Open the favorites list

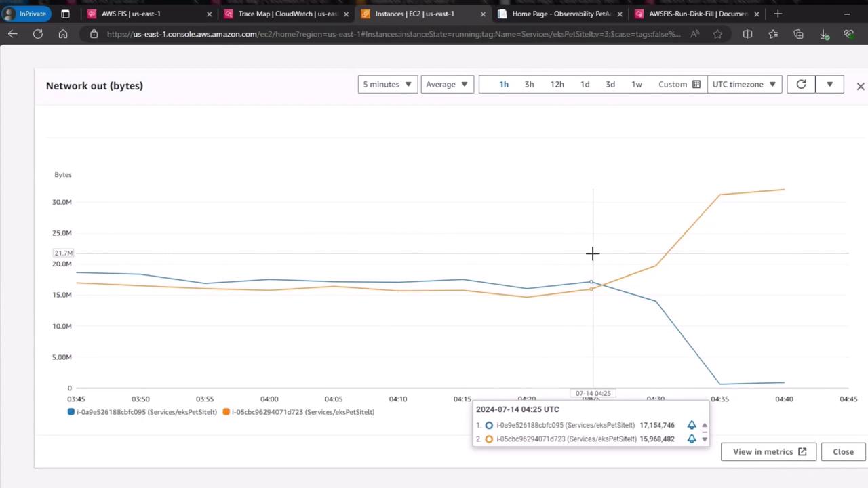pos(773,34)
